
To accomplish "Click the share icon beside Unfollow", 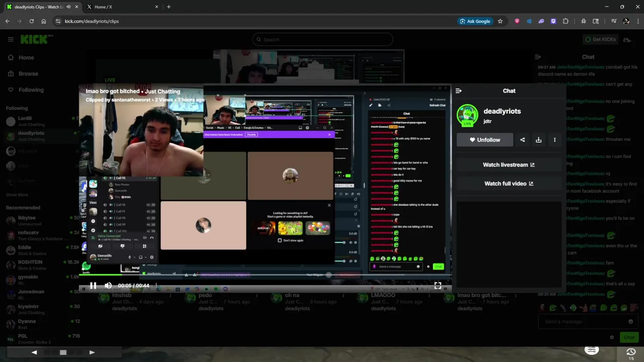I will (x=522, y=140).
